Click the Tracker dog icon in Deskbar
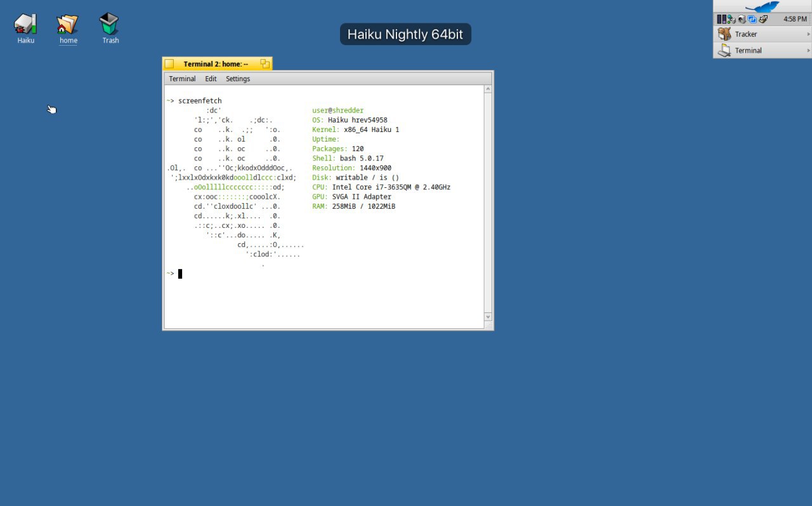The image size is (812, 506). (724, 34)
